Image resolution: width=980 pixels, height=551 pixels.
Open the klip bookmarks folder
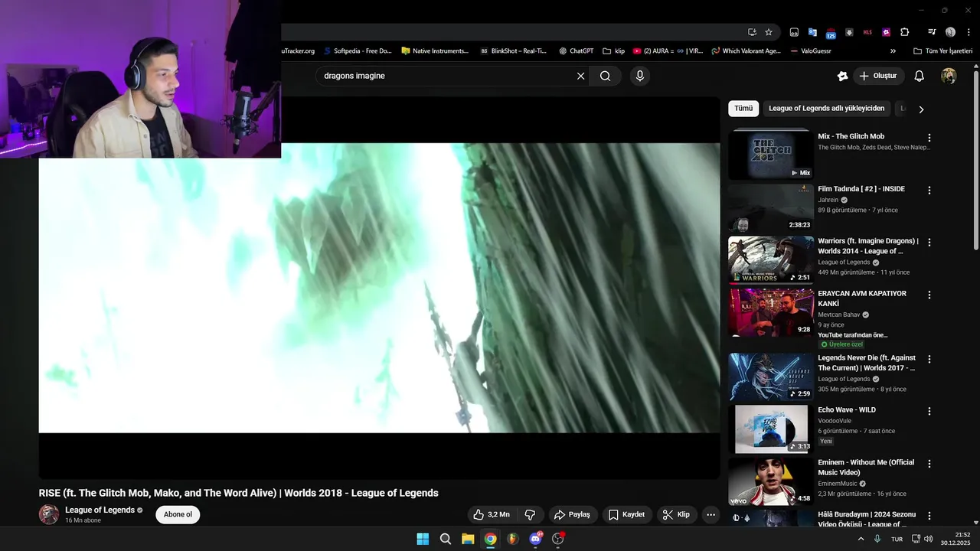coord(614,51)
